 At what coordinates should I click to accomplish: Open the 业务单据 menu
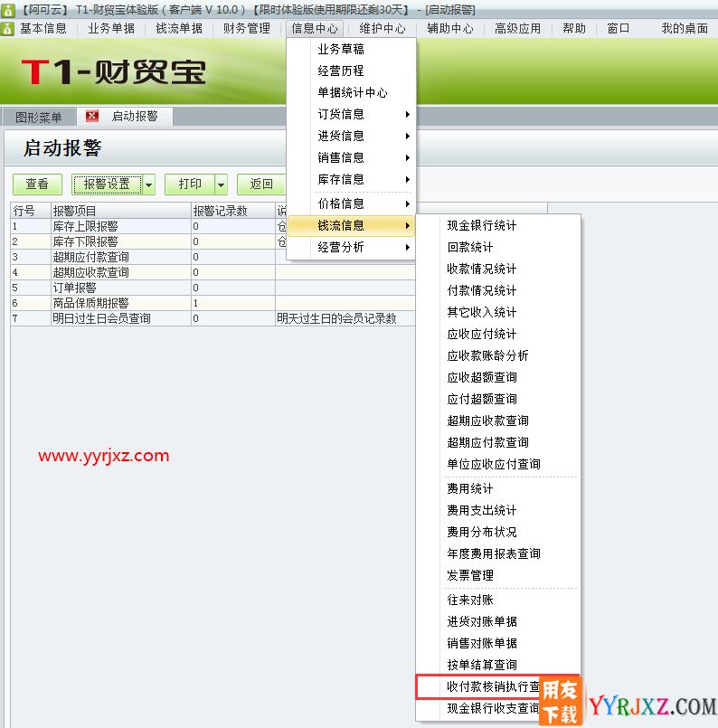click(x=111, y=28)
